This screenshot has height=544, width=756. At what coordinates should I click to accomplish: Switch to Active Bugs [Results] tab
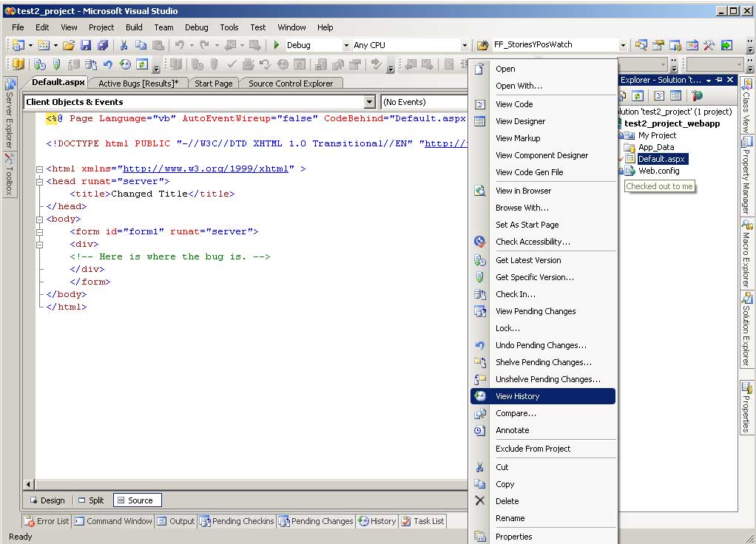tap(138, 84)
